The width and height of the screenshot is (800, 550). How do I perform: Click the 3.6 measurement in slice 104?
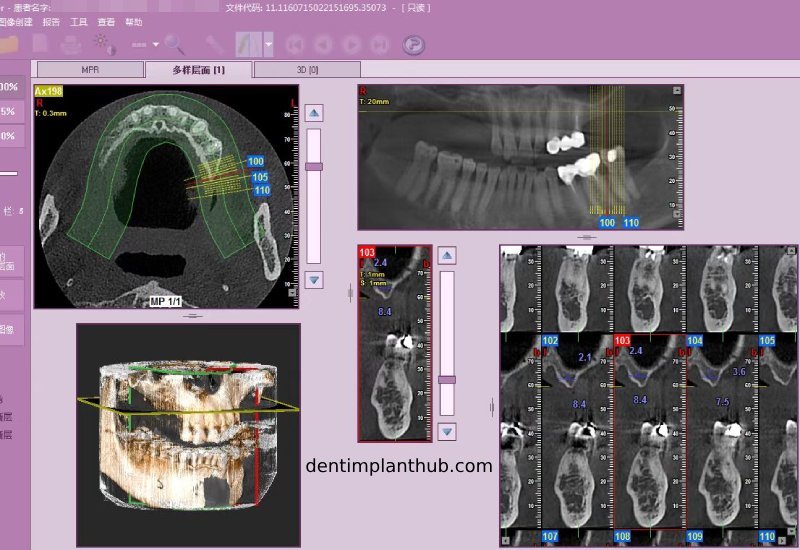pyautogui.click(x=739, y=372)
